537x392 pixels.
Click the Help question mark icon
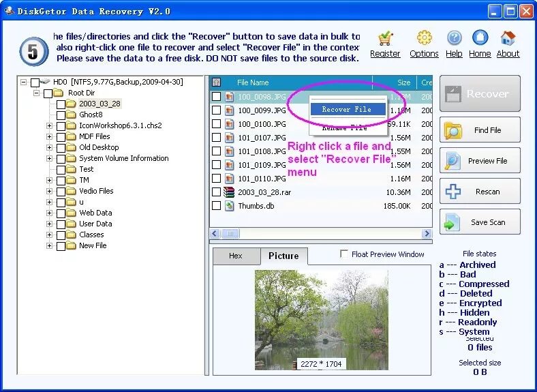(x=454, y=38)
